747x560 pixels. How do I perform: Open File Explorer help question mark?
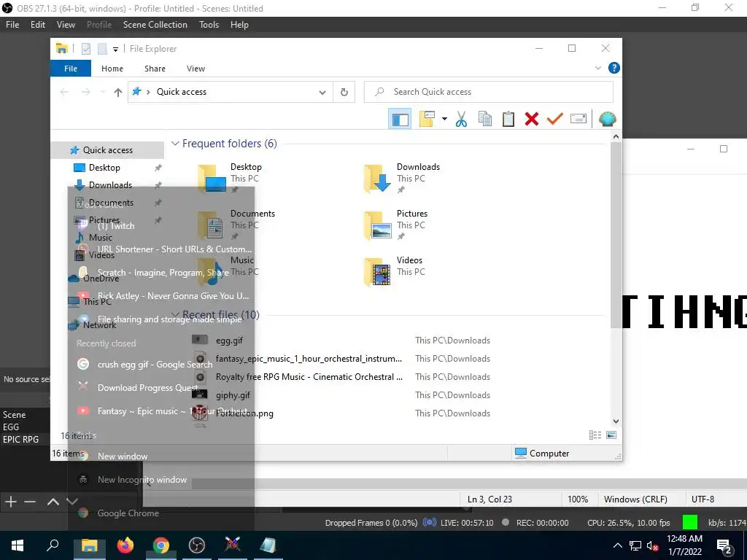[614, 68]
